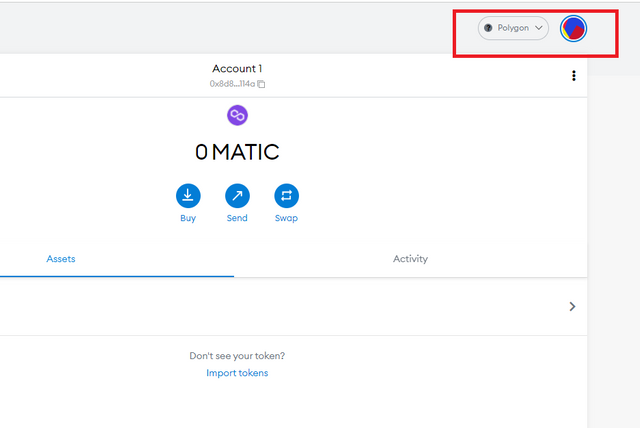Click the Send arrow icon button
The image size is (640, 428).
pos(237,196)
